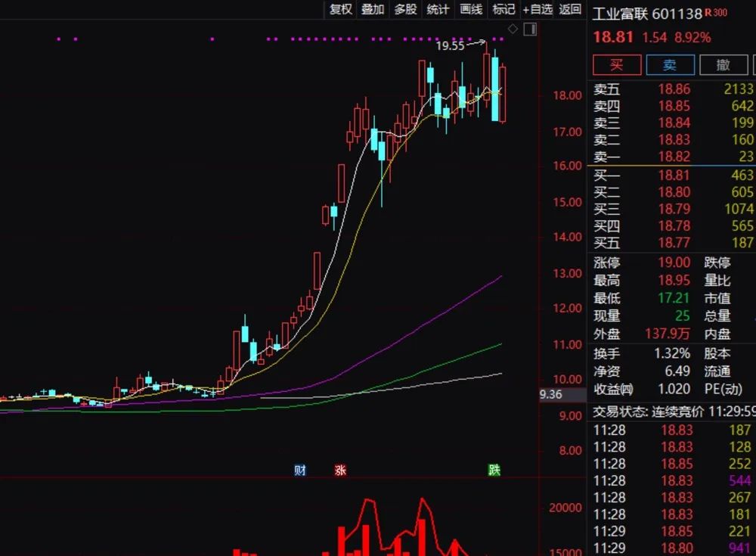Image resolution: width=756 pixels, height=556 pixels.
Task: Click the 19.55 price annotation on chart
Action: point(452,45)
